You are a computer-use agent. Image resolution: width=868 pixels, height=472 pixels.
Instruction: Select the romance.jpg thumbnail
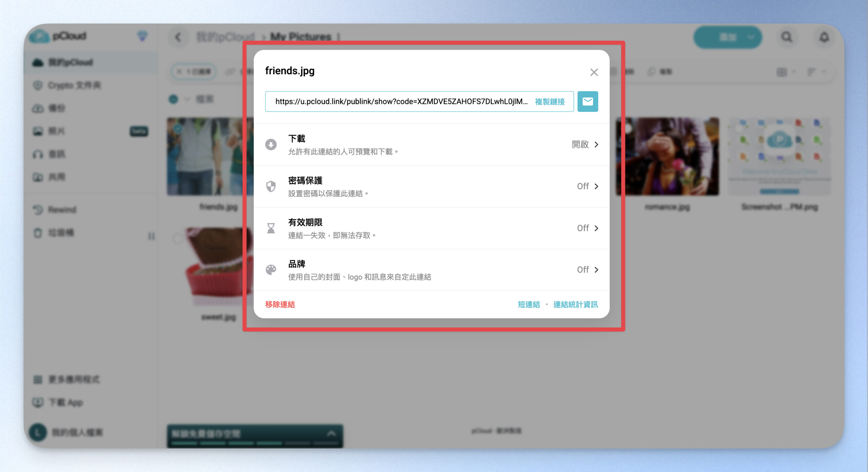click(667, 156)
